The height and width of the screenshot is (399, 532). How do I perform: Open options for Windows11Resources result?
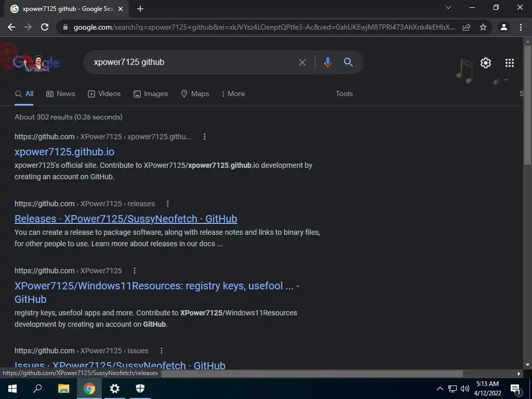click(135, 271)
